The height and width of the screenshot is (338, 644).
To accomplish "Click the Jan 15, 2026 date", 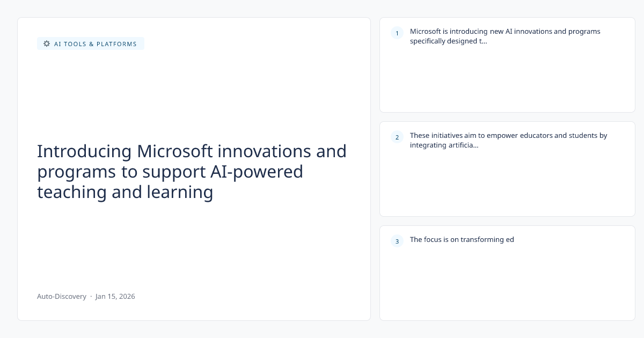I will 115,296.
